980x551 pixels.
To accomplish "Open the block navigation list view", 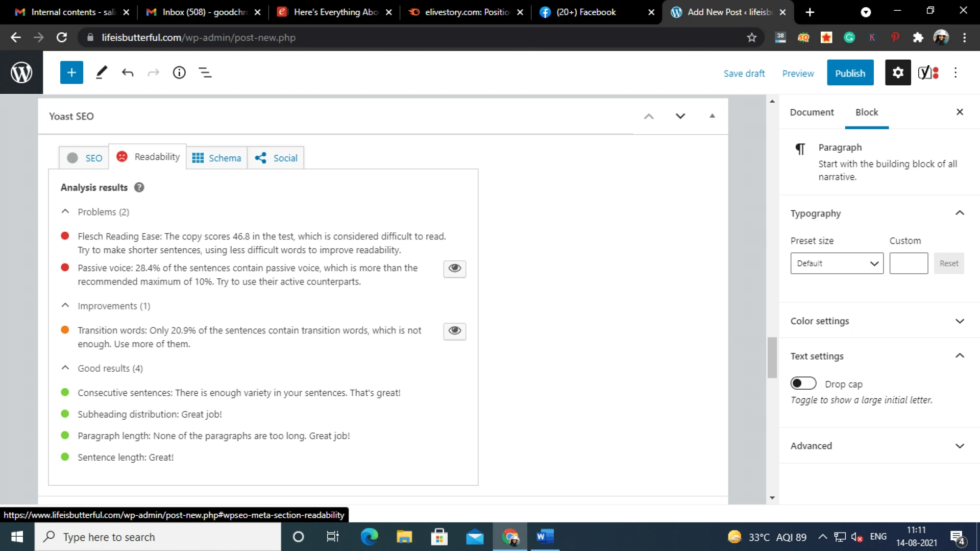I will pyautogui.click(x=205, y=73).
